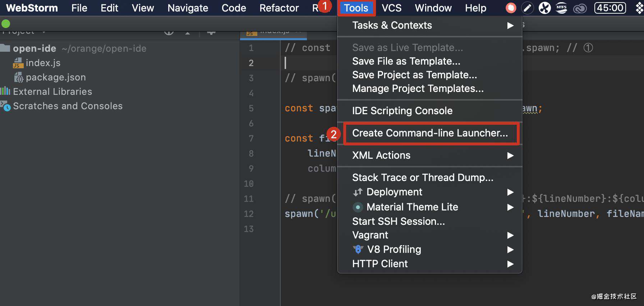
Task: Expand XML Actions submenu
Action: pos(429,156)
